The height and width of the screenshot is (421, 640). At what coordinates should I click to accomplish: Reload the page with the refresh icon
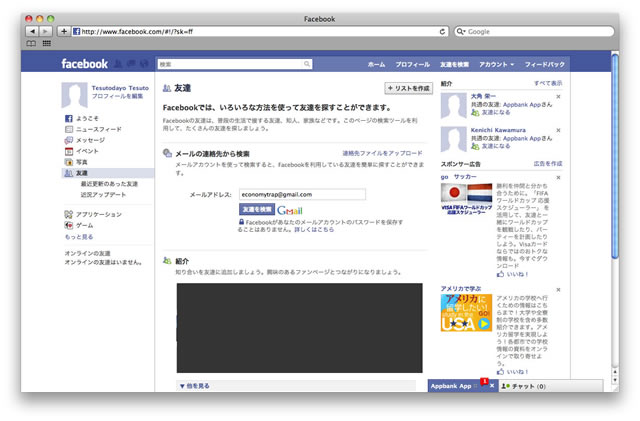click(442, 31)
